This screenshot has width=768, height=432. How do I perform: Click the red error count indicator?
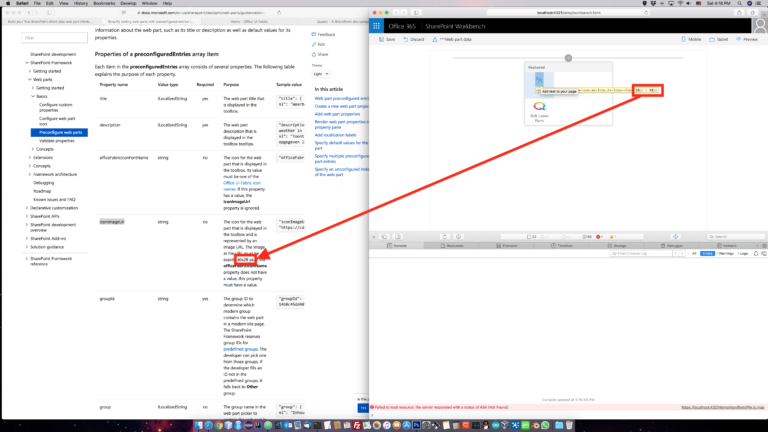coord(600,237)
